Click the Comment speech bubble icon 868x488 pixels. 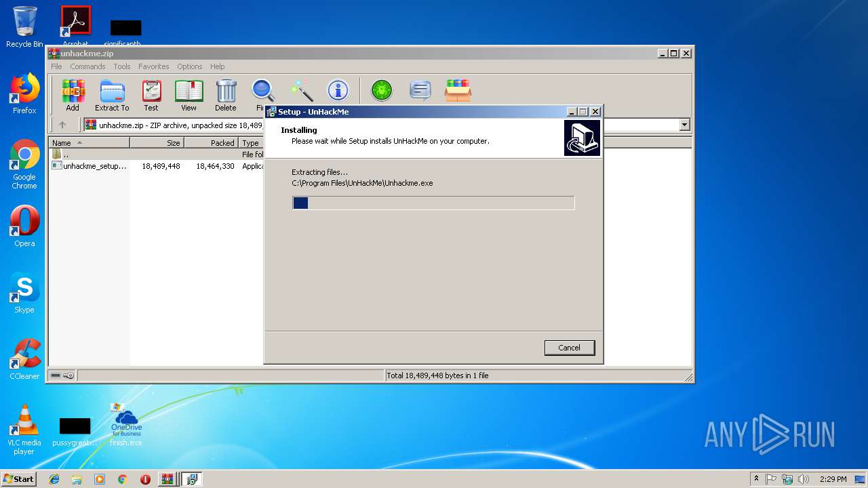pos(420,90)
